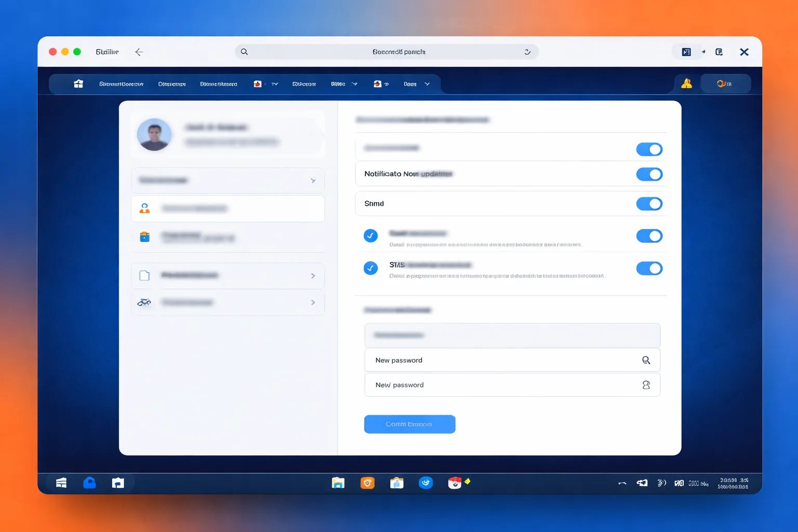Click into the second New password field

tap(512, 385)
